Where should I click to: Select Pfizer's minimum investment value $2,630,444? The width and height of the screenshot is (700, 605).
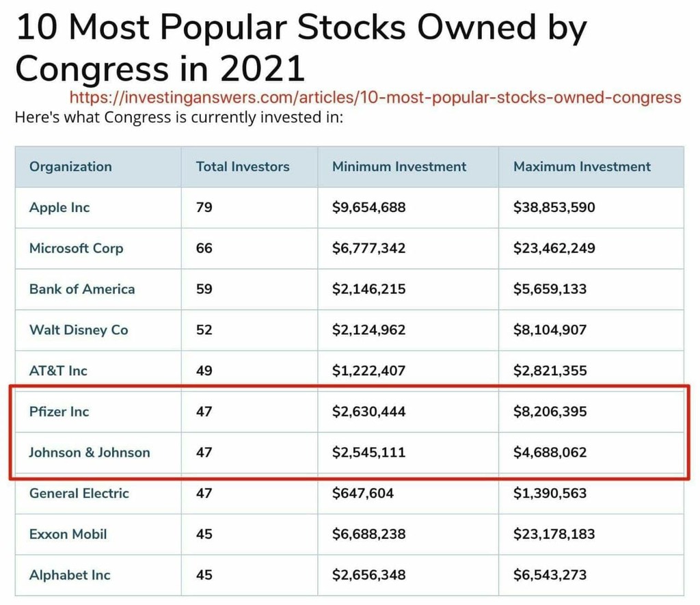[368, 412]
